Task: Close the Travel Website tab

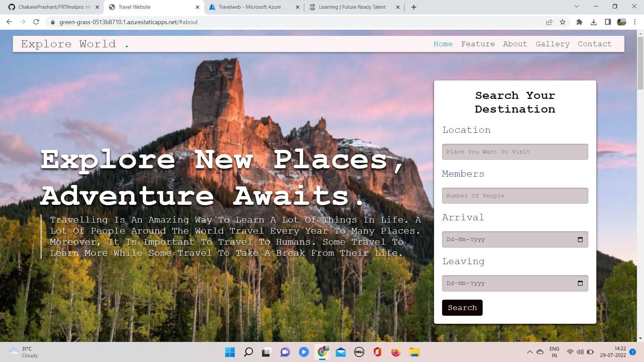Action: (197, 7)
